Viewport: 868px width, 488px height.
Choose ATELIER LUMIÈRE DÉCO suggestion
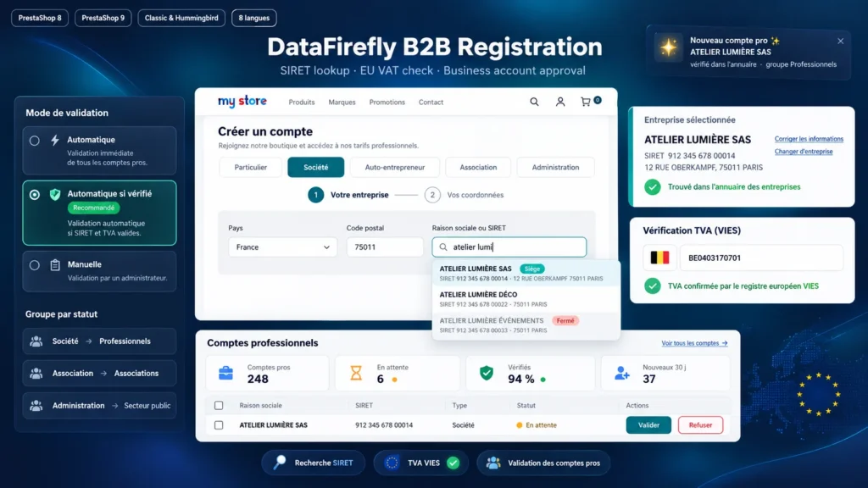click(526, 299)
